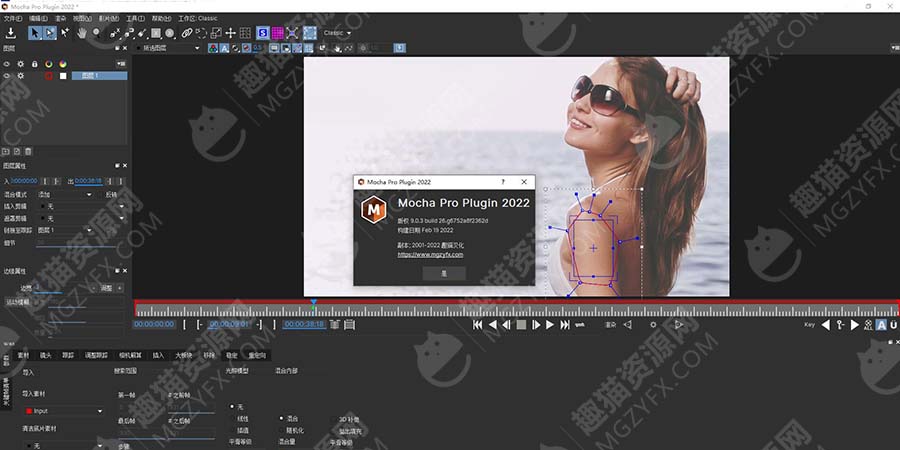The height and width of the screenshot is (450, 900).
Task: Select the 无 radio button in motion options
Action: (232, 406)
